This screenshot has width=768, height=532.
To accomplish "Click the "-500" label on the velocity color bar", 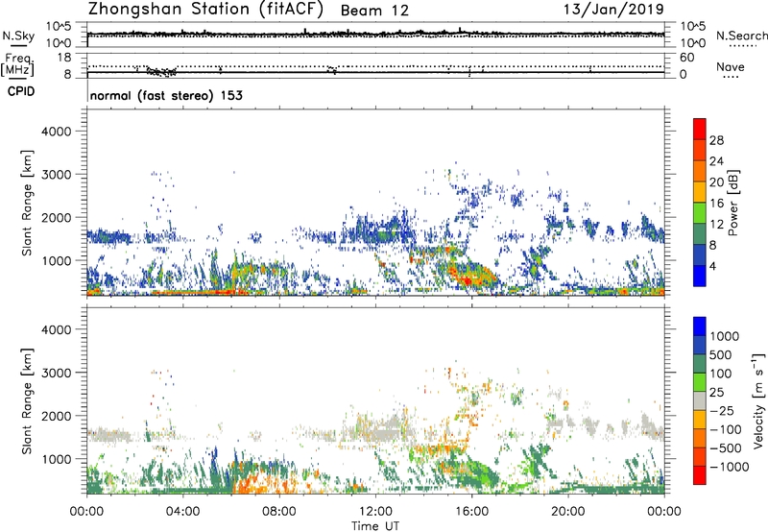I will point(725,448).
